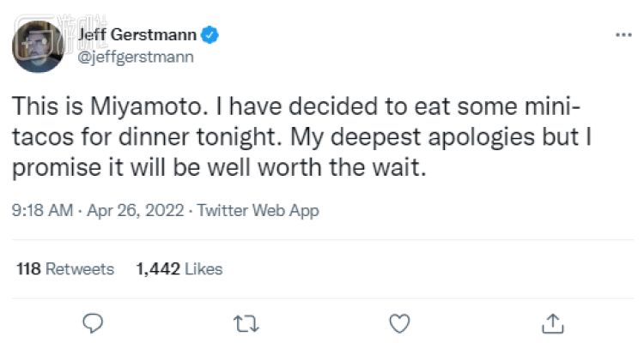Open the share tweet icon

click(552, 322)
